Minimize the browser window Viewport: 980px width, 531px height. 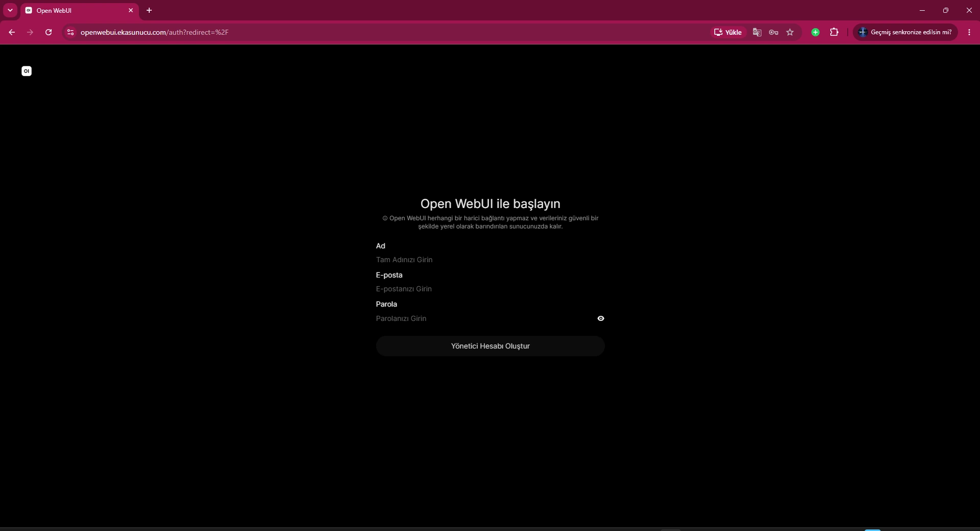point(922,10)
